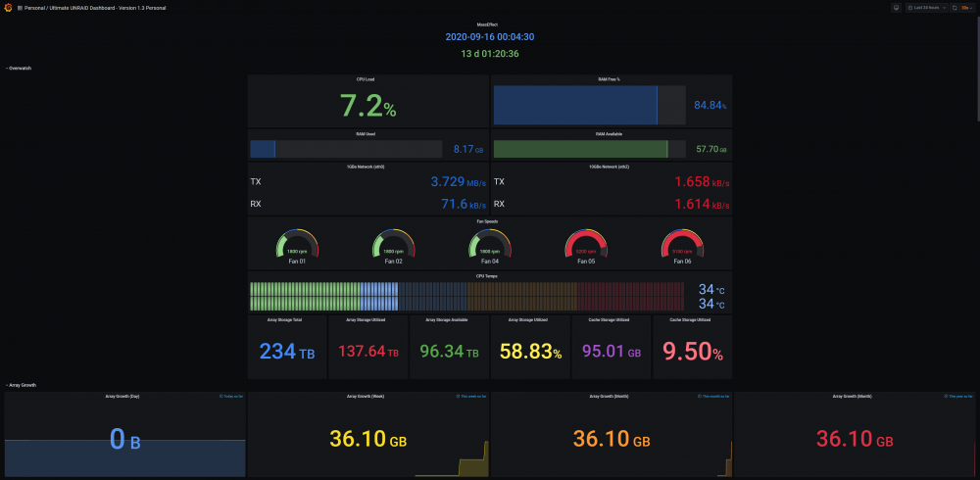Click the This year so far time override
Image resolution: width=980 pixels, height=480 pixels.
957,397
